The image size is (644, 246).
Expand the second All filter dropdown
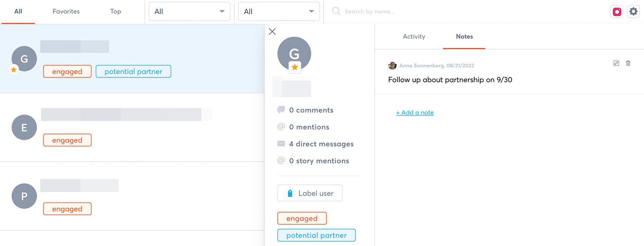pos(279,12)
